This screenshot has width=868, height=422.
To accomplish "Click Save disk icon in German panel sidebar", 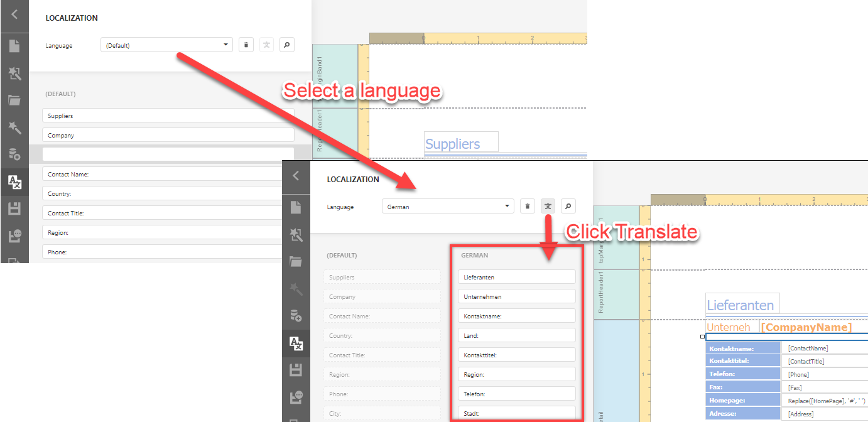I will click(296, 370).
